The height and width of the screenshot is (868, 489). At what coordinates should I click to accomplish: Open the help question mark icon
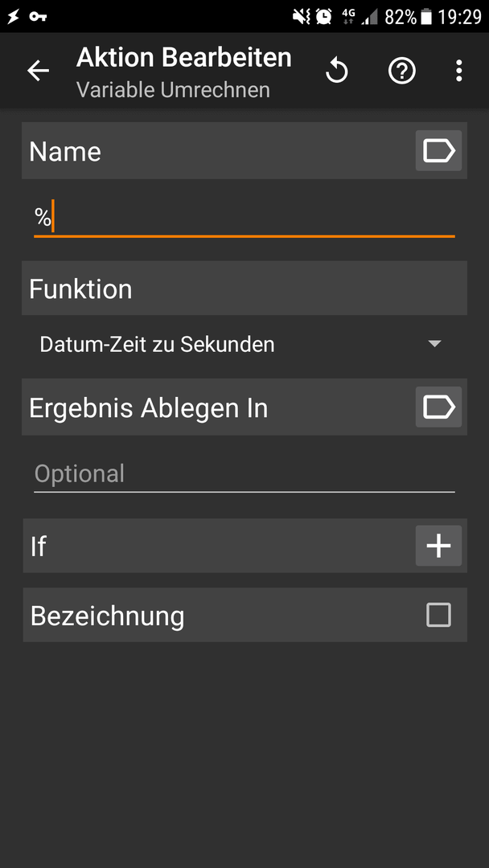pos(401,71)
